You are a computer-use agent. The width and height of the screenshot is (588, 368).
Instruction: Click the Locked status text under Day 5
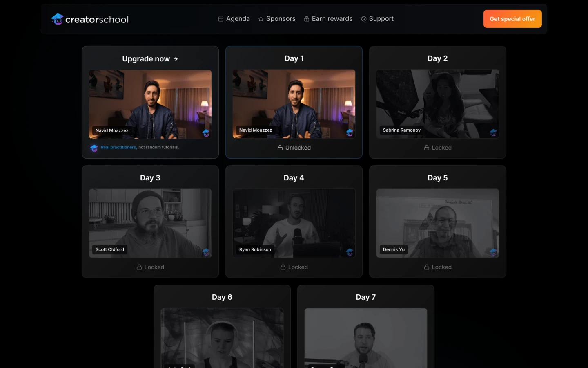point(442,267)
